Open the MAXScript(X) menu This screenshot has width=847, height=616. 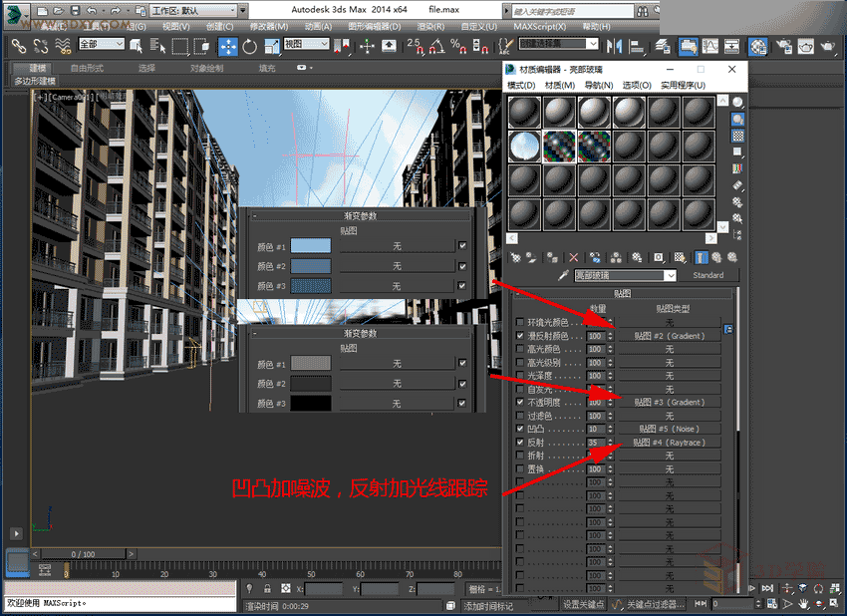539,27
